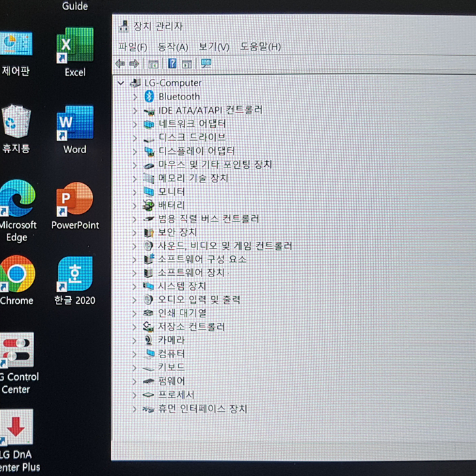Open the 파일(F) menu
The width and height of the screenshot is (476, 476).
click(133, 47)
